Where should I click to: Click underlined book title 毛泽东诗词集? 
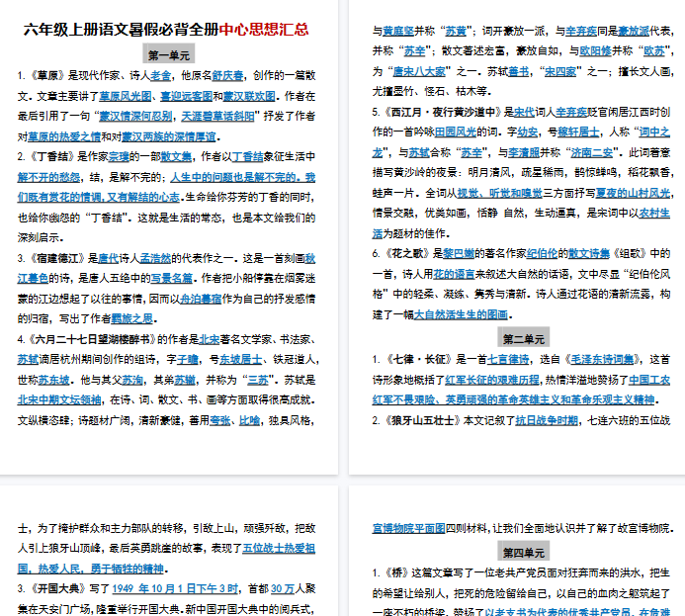(602, 360)
